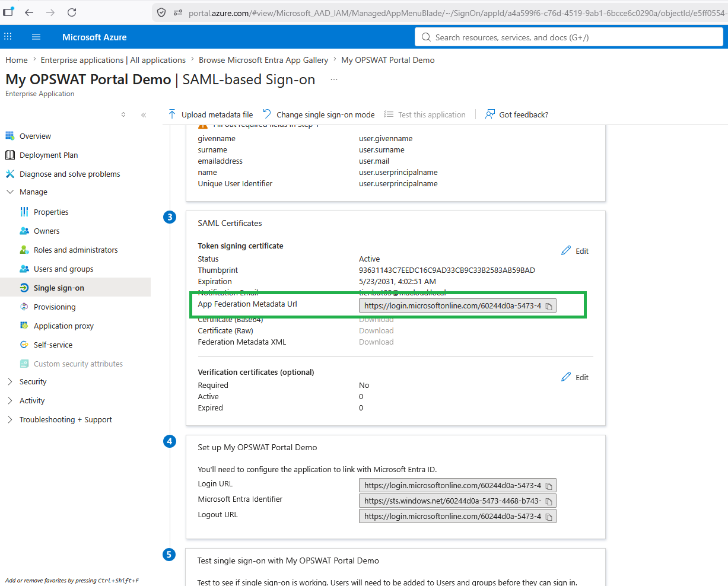Click pencil icon for Token signing certificate
The width and height of the screenshot is (728, 586).
pyautogui.click(x=566, y=251)
